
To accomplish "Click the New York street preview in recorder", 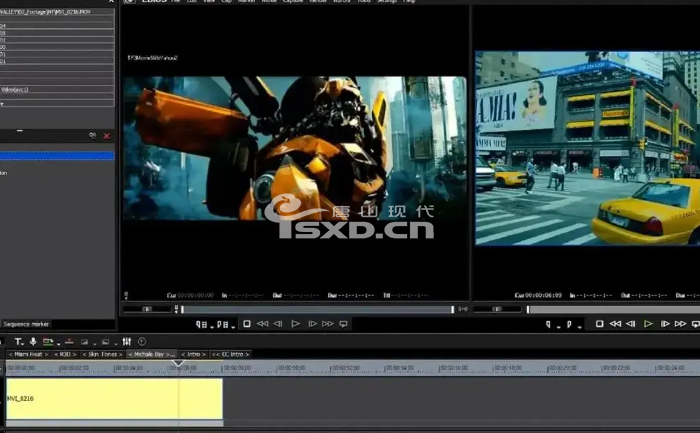I will [588, 148].
